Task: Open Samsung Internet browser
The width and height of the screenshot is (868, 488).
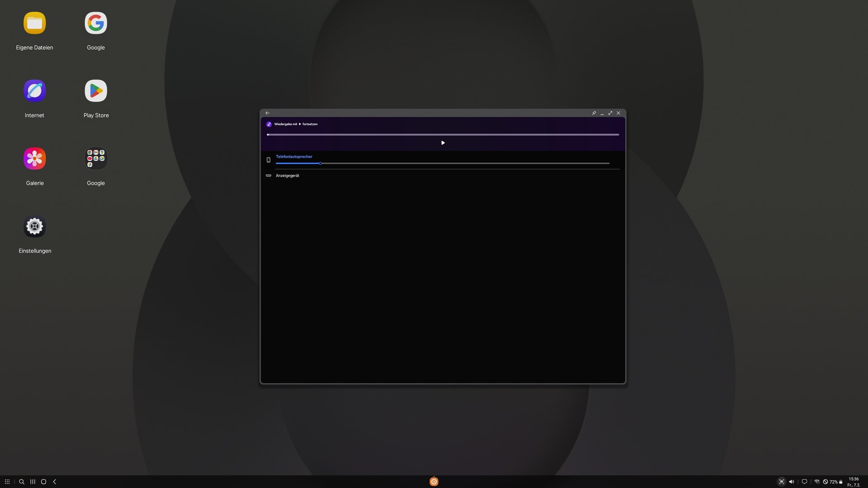Action: 35,91
